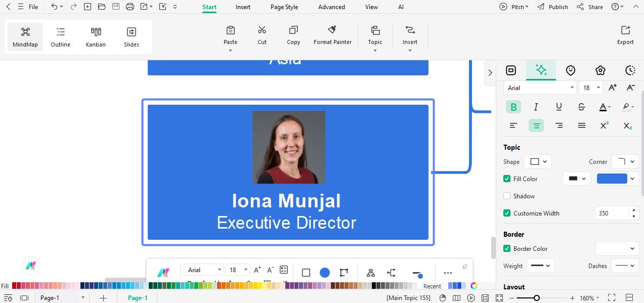Click the back arrow icon beside File
The width and height of the screenshot is (644, 303).
pyautogui.click(x=8, y=7)
